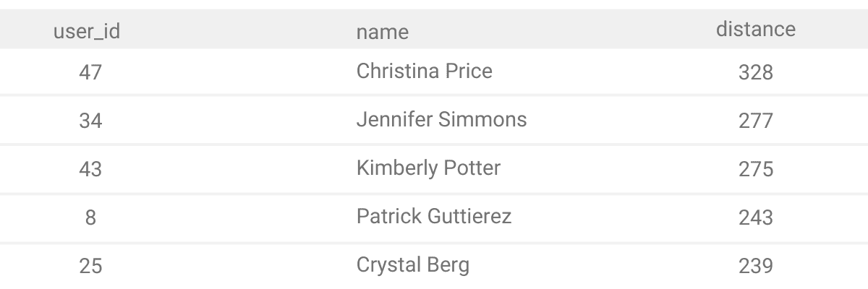
Task: Select the row for user 47
Action: 434,72
